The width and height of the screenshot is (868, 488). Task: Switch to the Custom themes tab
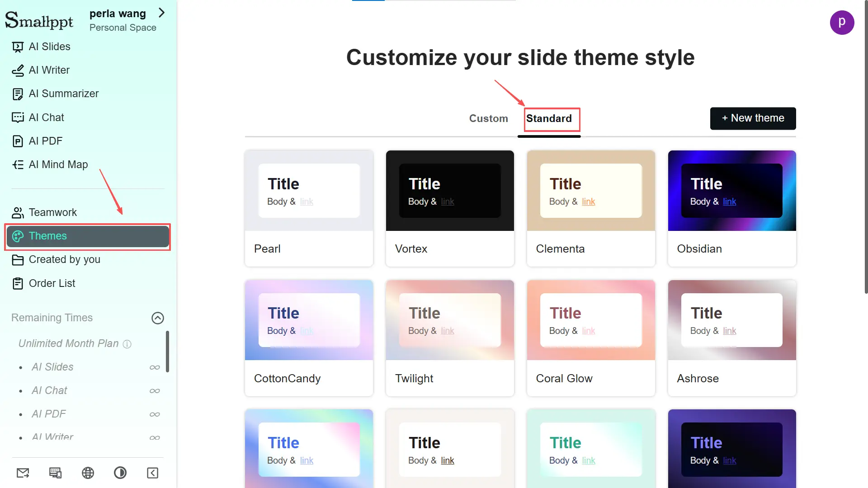[x=488, y=118]
